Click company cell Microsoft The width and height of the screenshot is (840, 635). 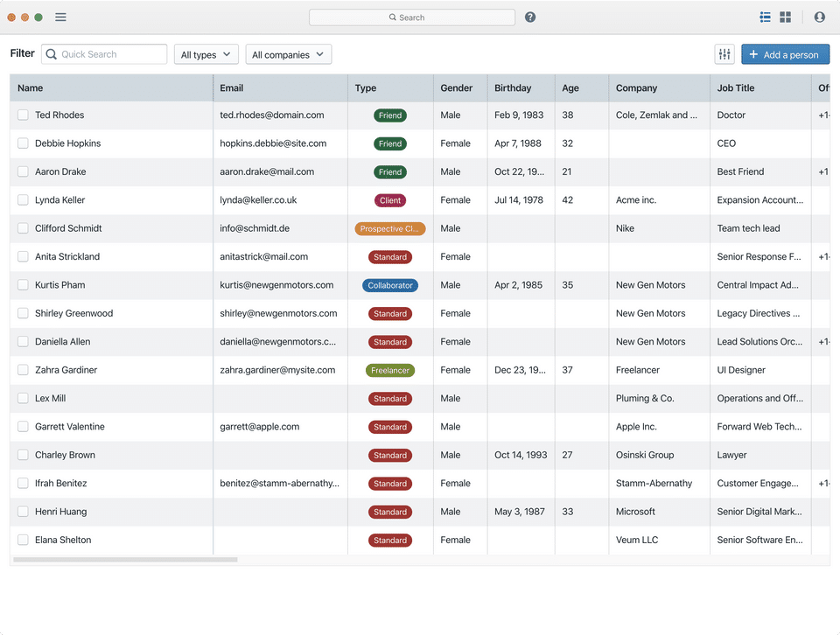pyautogui.click(x=635, y=512)
